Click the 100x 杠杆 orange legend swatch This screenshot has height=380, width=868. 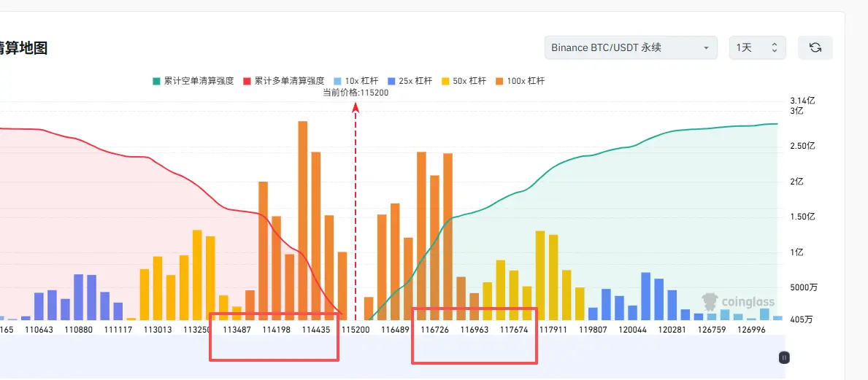click(499, 81)
